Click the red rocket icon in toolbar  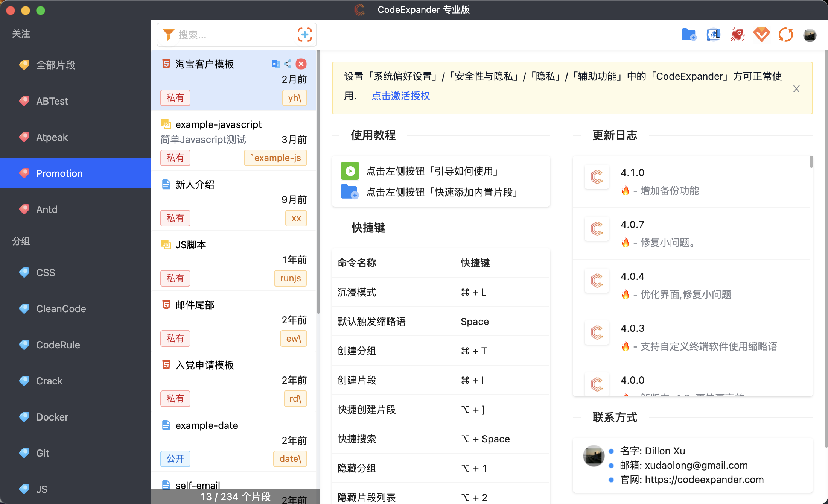tap(737, 35)
